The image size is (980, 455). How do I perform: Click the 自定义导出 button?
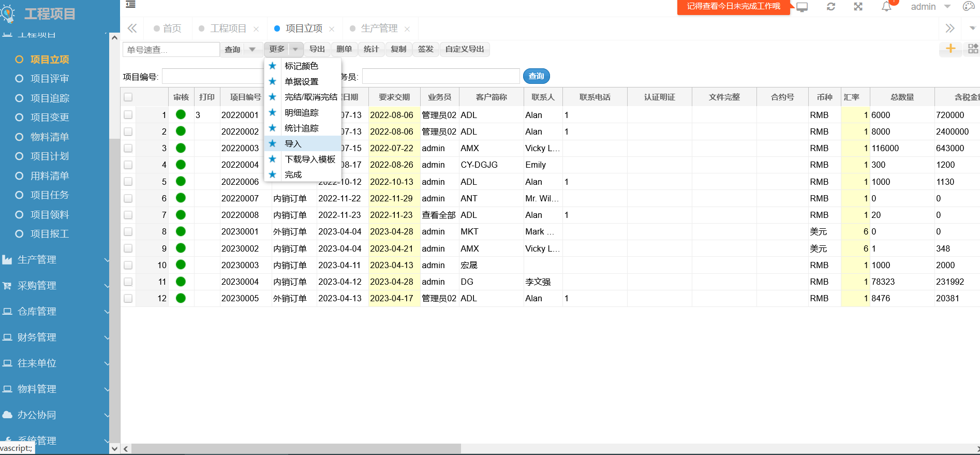(x=464, y=49)
